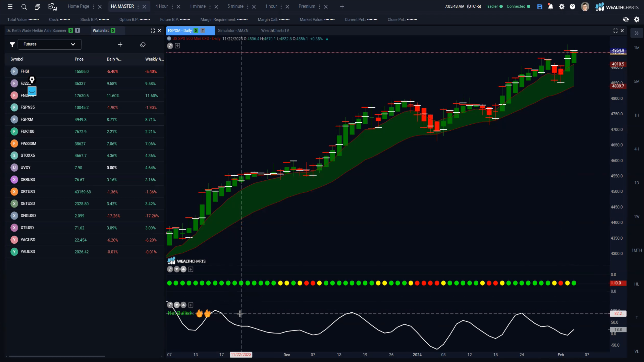Switch to Home Page workspace tab

[78, 6]
